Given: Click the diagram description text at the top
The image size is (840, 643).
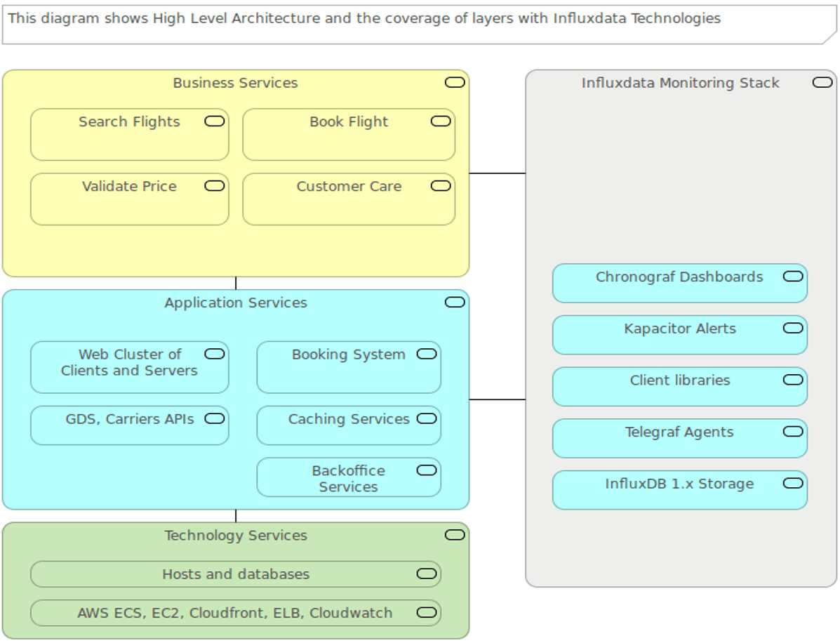Looking at the screenshot, I should point(365,20).
